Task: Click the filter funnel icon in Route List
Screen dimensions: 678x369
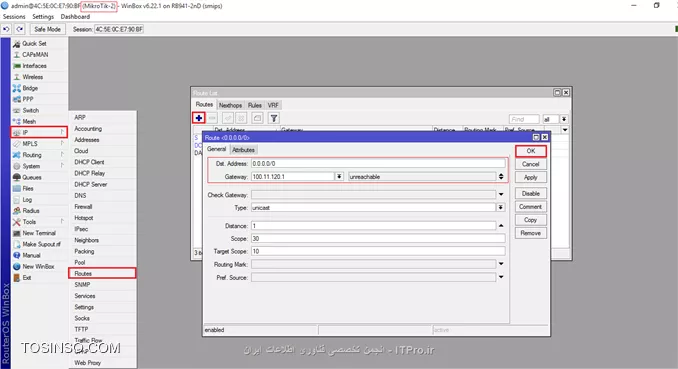Action: 274,118
